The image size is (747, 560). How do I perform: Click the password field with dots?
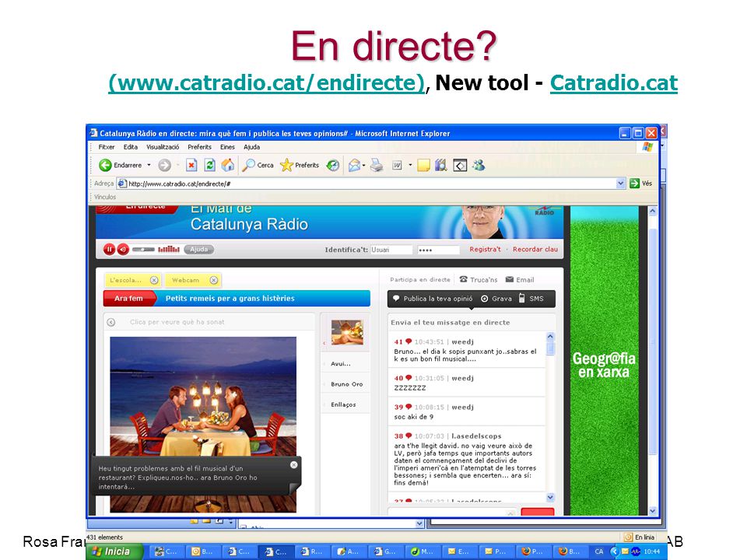[x=438, y=250]
